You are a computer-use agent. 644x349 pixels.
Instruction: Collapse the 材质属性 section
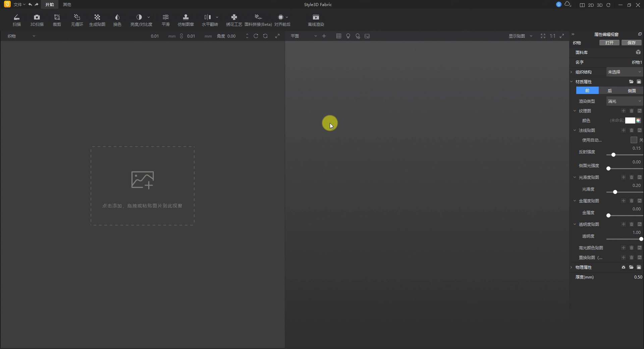[572, 82]
